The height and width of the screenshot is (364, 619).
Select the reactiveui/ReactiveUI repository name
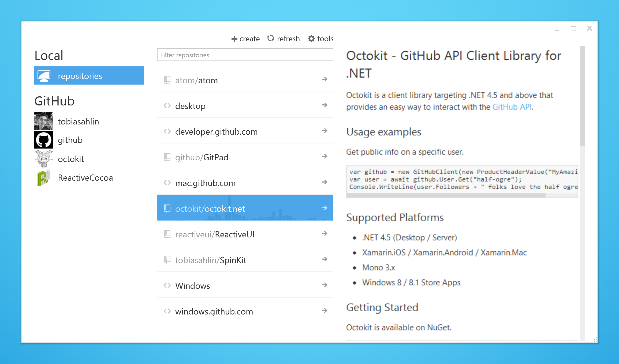click(215, 234)
